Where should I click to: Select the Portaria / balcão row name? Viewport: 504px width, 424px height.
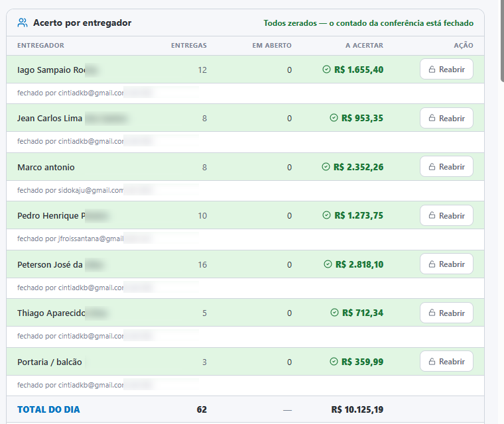(x=50, y=362)
